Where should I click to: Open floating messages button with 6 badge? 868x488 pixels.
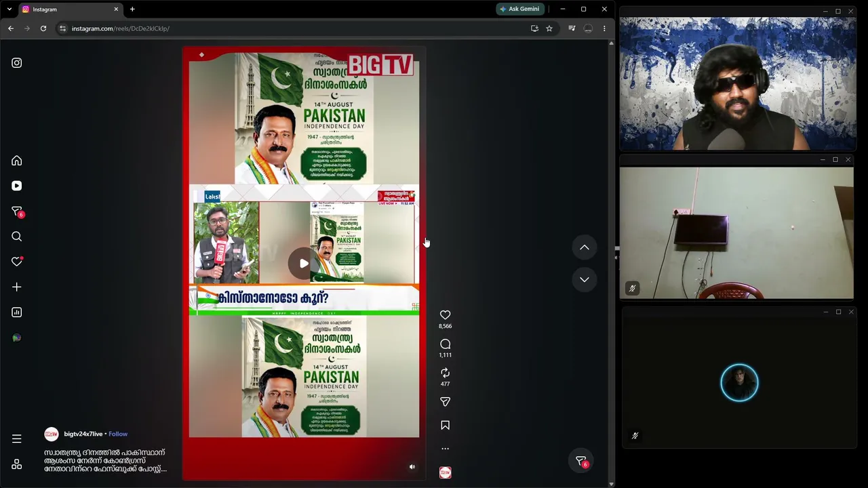[x=581, y=461]
